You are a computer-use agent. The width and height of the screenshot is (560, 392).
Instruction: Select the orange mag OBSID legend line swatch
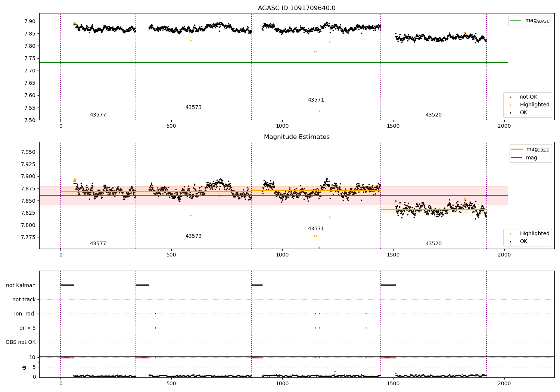coord(517,149)
